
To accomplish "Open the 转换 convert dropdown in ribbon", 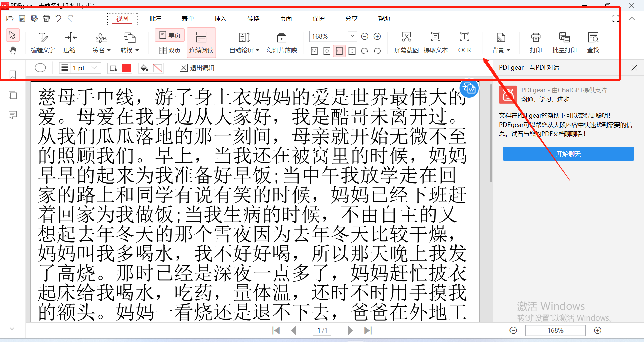I will click(x=130, y=43).
